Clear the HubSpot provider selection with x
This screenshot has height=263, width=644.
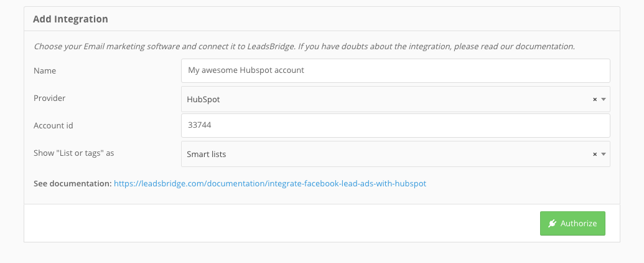[594, 99]
